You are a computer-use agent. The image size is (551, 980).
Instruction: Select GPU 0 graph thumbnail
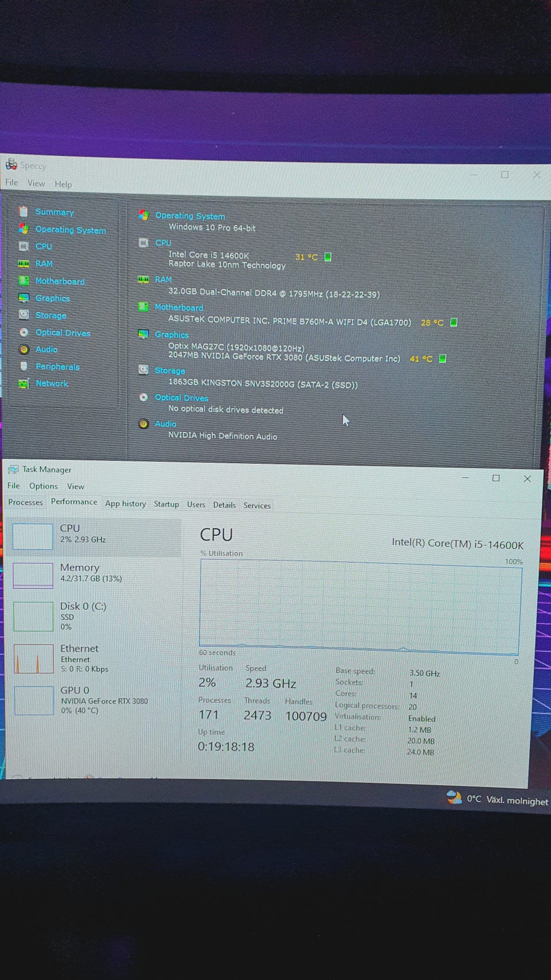[34, 700]
